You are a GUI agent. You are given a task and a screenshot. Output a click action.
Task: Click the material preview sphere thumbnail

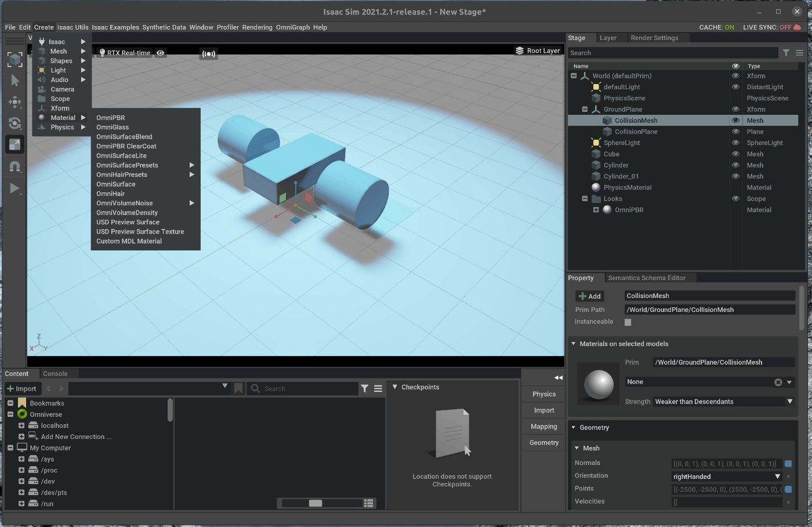click(x=599, y=383)
